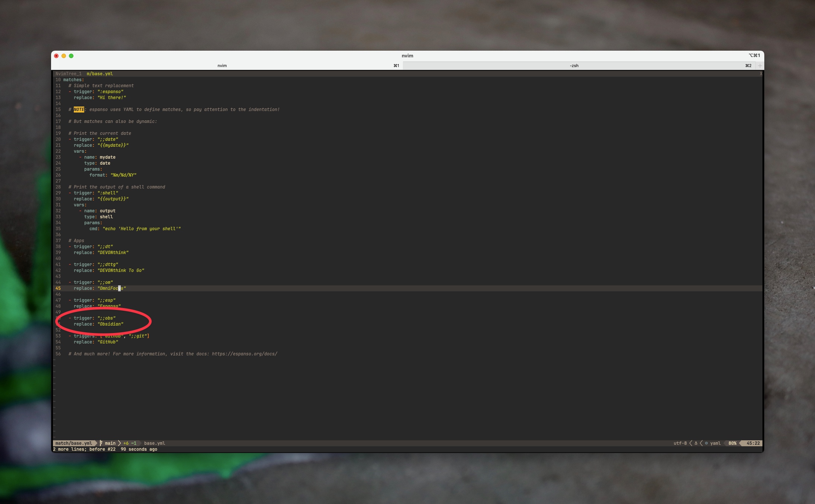The height and width of the screenshot is (504, 815).
Task: Click the match/base.yml statusline segment
Action: [73, 443]
